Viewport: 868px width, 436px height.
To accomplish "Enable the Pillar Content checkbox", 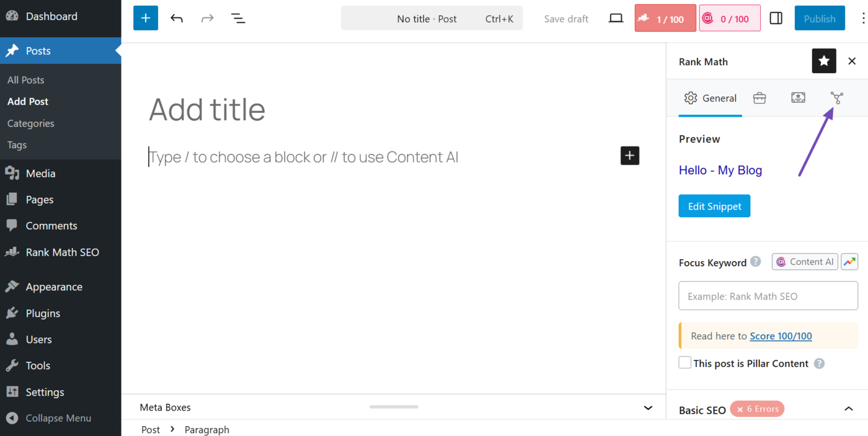I will pyautogui.click(x=685, y=363).
